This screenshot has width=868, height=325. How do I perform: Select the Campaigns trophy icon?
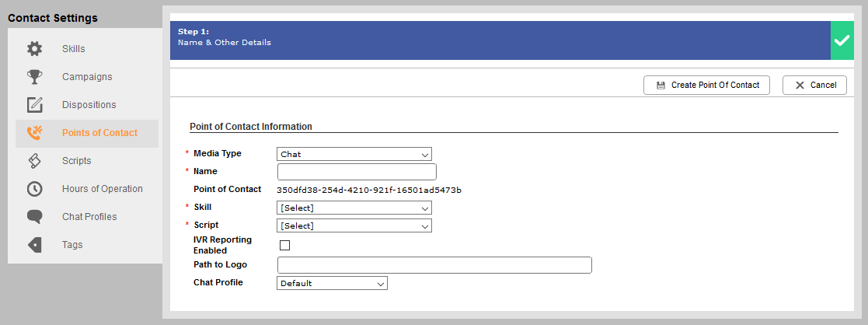[x=34, y=77]
